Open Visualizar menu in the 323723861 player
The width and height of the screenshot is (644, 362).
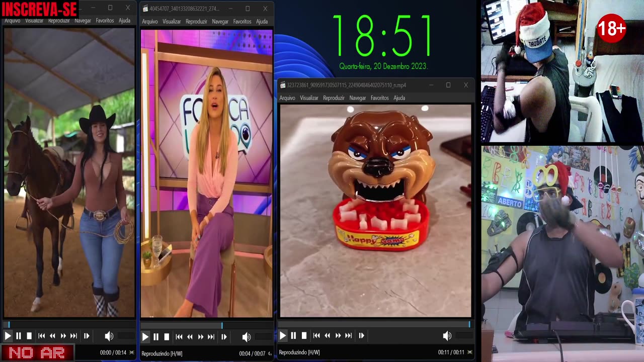[309, 98]
